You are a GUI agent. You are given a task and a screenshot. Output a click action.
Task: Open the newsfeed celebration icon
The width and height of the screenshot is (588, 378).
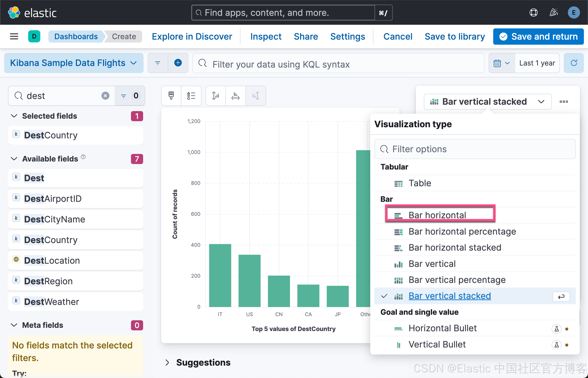coord(553,13)
